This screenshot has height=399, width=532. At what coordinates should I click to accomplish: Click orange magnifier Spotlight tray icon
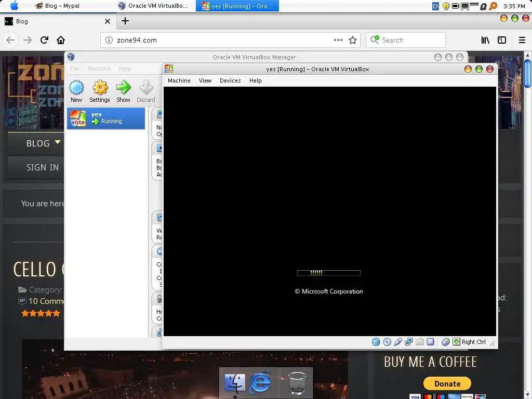click(494, 6)
